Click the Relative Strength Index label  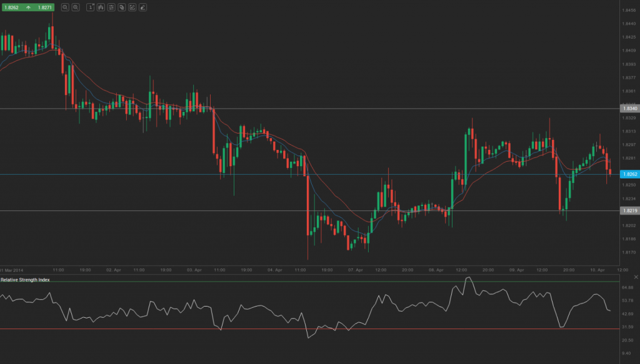click(25, 279)
